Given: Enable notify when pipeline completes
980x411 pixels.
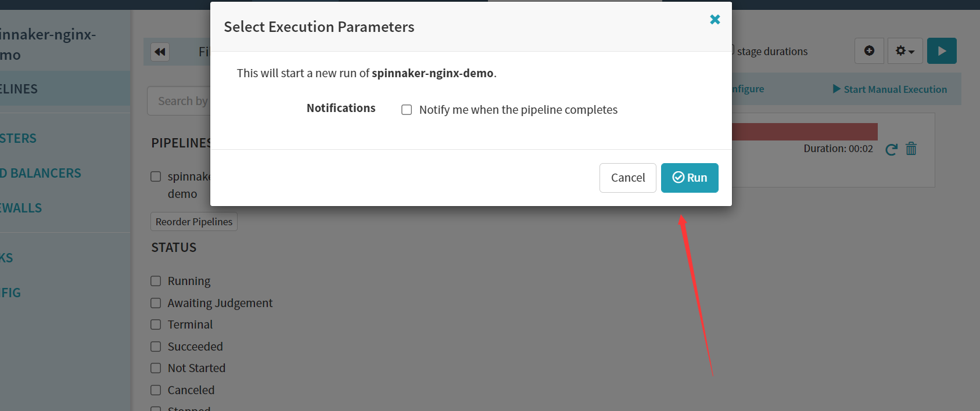Looking at the screenshot, I should click(x=407, y=110).
